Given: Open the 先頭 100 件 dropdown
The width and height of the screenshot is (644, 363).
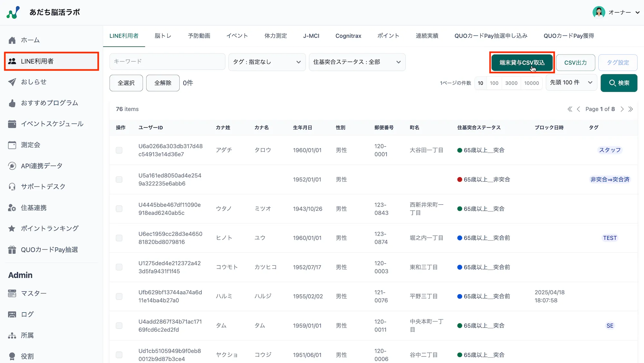Looking at the screenshot, I should (571, 83).
